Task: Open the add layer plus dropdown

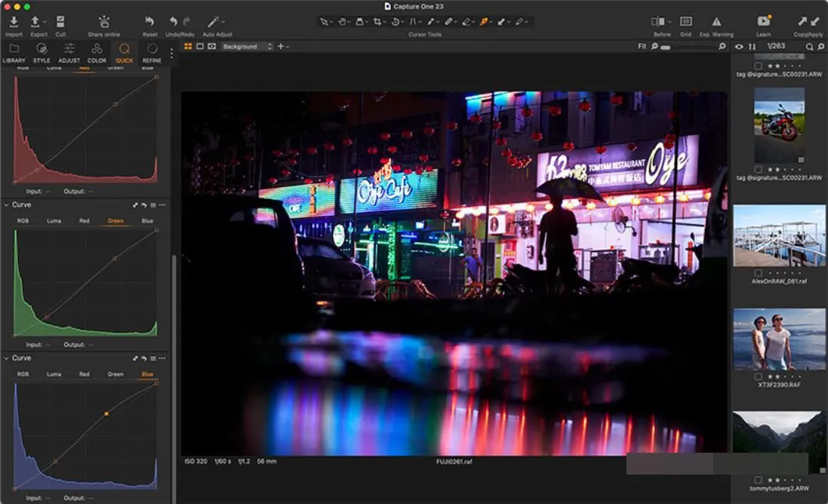Action: click(283, 47)
